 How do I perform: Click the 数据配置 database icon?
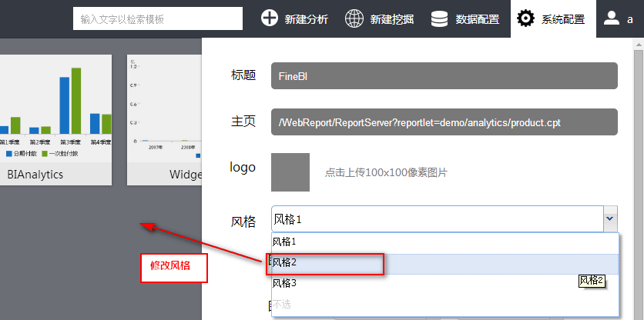tap(440, 18)
